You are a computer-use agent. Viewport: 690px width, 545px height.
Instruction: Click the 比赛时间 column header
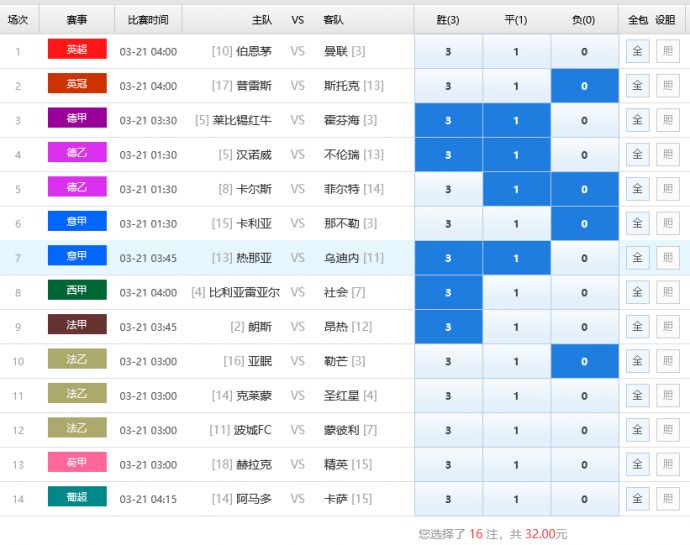[x=148, y=19]
